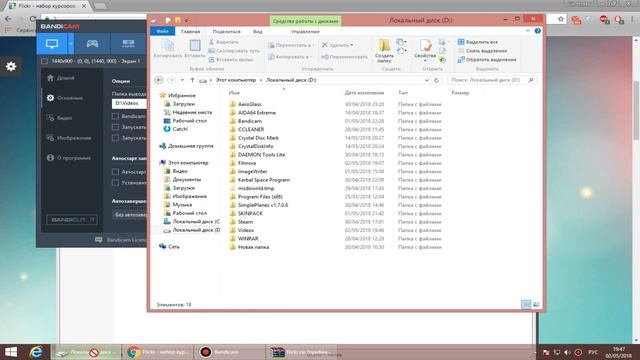Image resolution: width=640 pixels, height=360 pixels.
Task: Switch to details view via status bar icon
Action: (526, 304)
